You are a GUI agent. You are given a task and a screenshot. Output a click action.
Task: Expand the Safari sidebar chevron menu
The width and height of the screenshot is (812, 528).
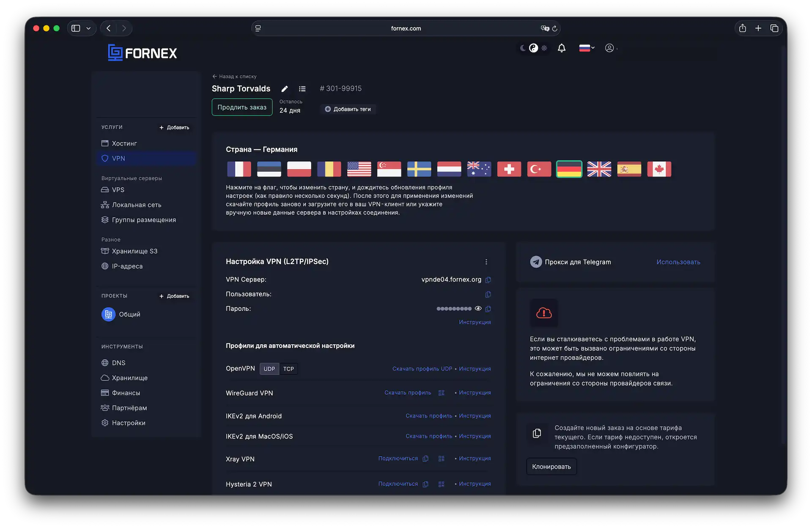coord(88,28)
